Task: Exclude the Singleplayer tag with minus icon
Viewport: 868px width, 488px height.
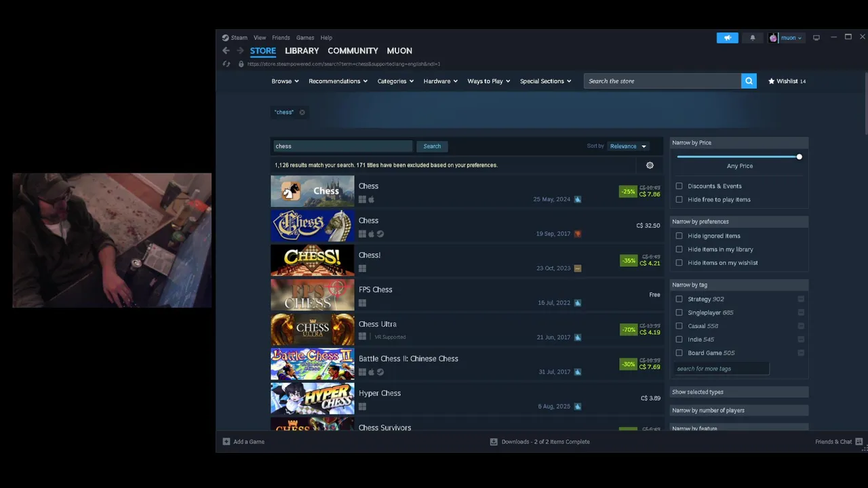Action: [x=801, y=312]
